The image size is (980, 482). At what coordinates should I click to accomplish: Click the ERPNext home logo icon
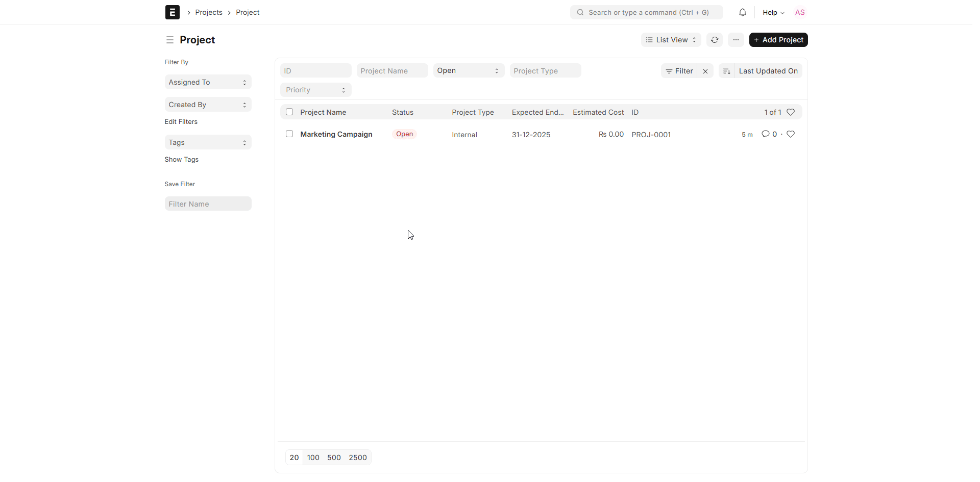pos(172,12)
